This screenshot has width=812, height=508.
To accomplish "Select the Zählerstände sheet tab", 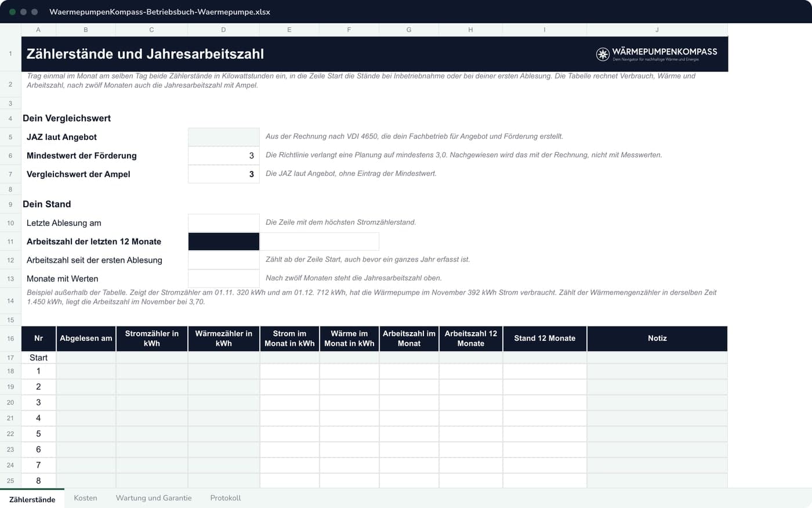I will pos(32,499).
